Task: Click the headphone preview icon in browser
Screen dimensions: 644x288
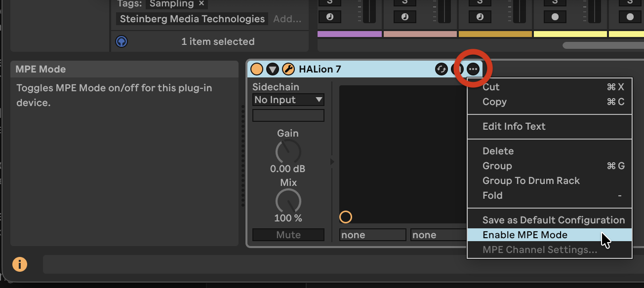Action: click(121, 41)
